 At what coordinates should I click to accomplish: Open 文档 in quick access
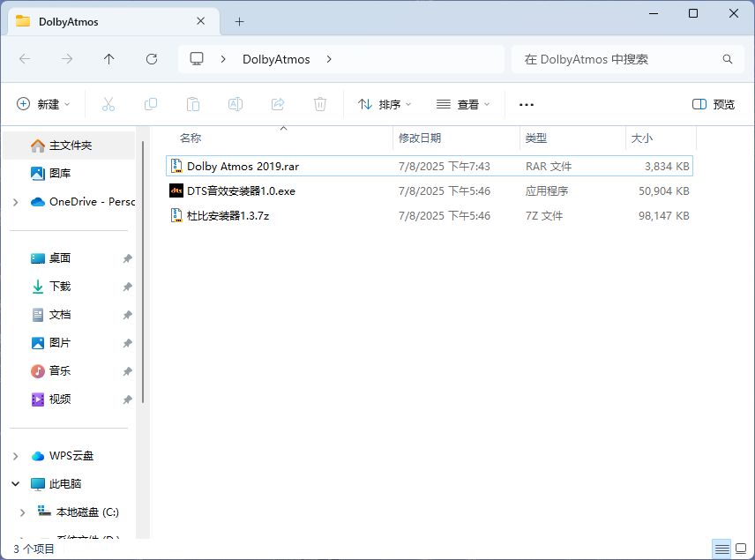tap(69, 315)
